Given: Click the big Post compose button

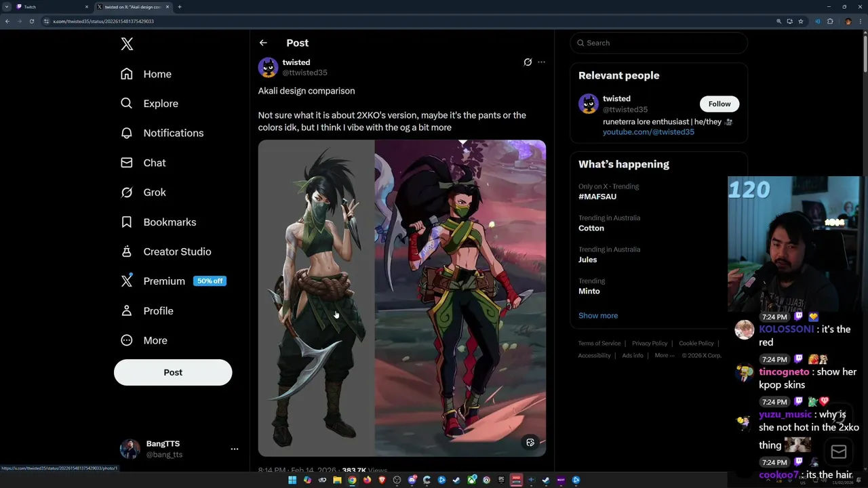Looking at the screenshot, I should coord(173,372).
